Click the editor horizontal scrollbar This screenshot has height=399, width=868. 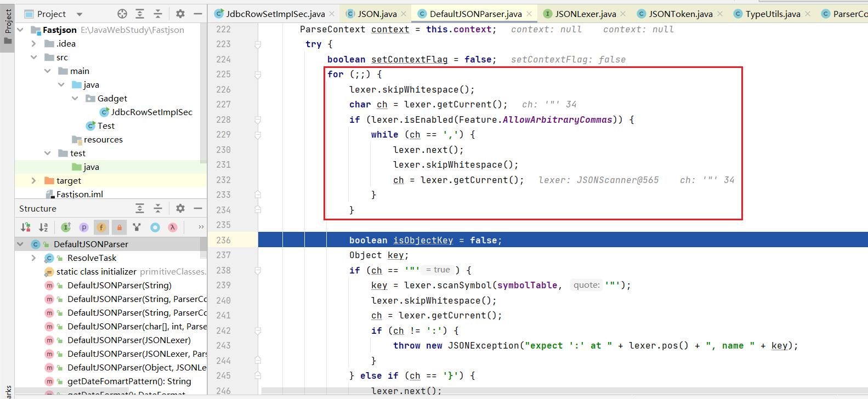pos(562,391)
